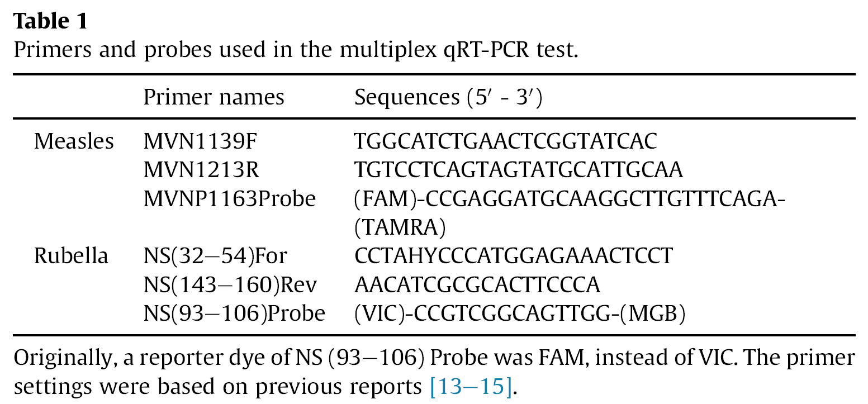Viewport: 868px width, 404px height.
Task: Click the 'Measles' row label
Action: pyautogui.click(x=74, y=141)
